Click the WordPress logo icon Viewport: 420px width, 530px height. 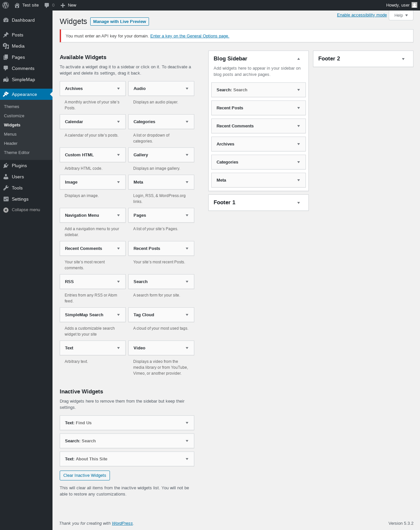6,5
